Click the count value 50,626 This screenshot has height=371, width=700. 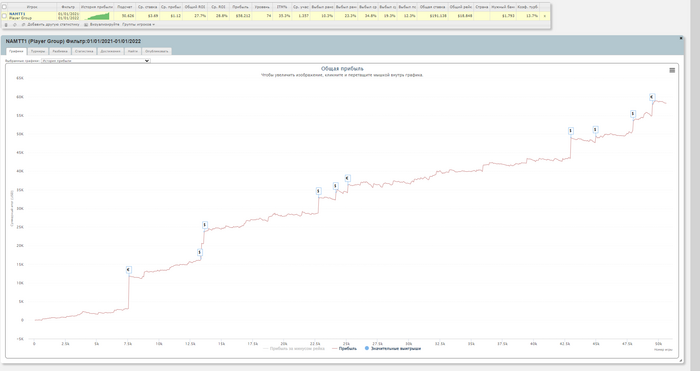(128, 16)
